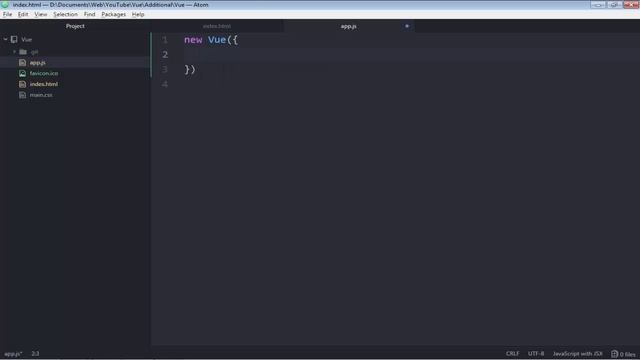Click line number 2 in gutter
640x360 pixels.
point(165,54)
